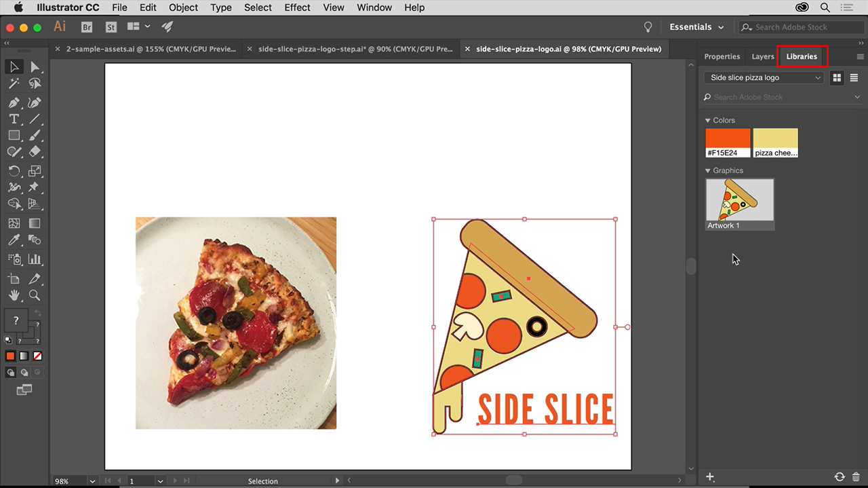This screenshot has width=868, height=488.
Task: Set paint mode to None
Action: (38, 356)
